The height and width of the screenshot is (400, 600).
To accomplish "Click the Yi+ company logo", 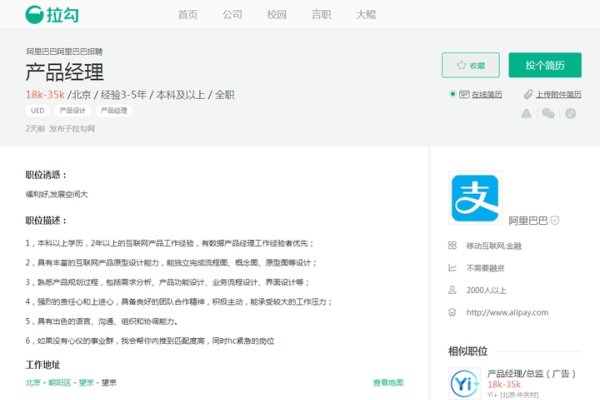I will pyautogui.click(x=465, y=384).
